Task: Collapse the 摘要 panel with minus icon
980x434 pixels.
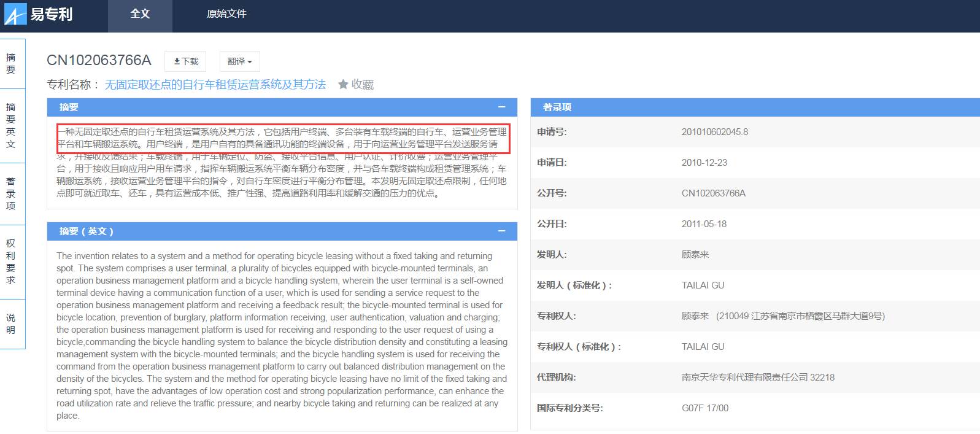Action: [501, 107]
